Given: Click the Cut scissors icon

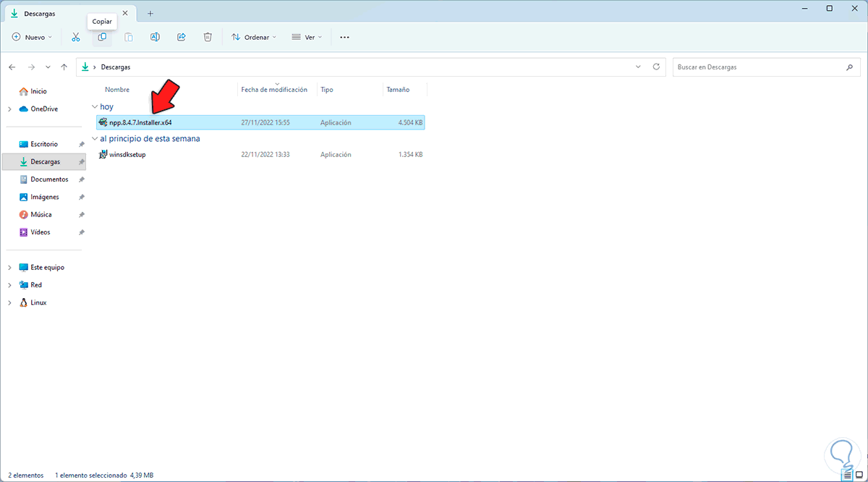Looking at the screenshot, I should (x=75, y=37).
